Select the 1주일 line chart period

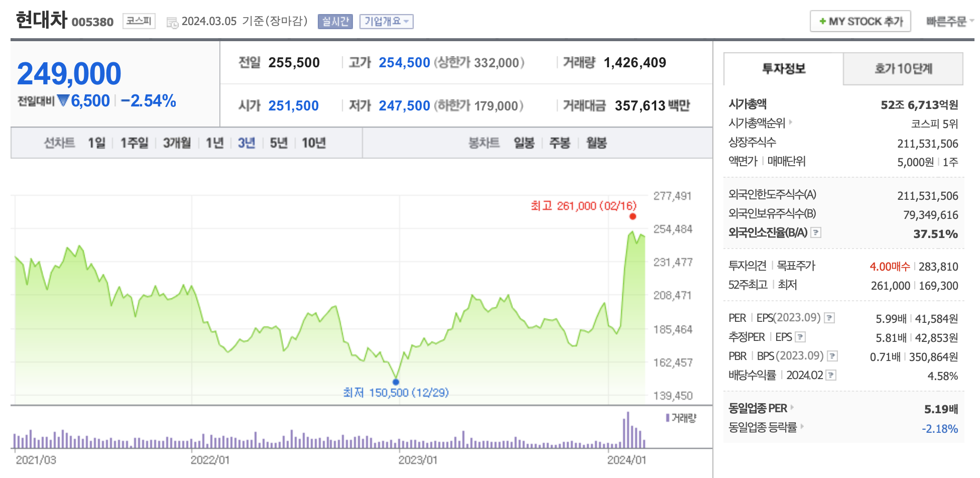134,143
